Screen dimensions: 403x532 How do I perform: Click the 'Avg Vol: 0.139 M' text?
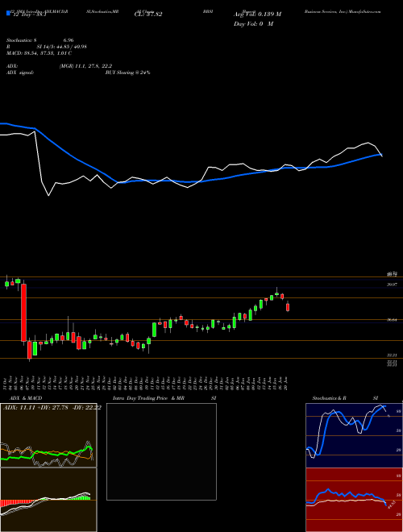[257, 15]
